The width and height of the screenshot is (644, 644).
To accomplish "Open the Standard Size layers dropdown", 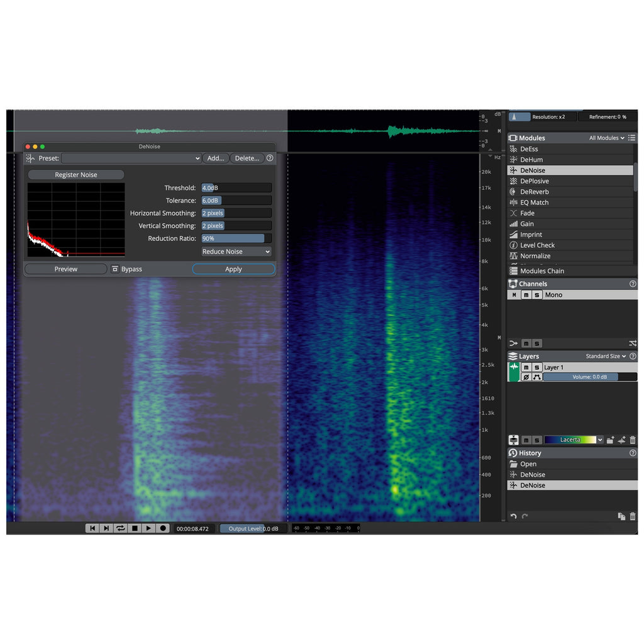I will [606, 356].
